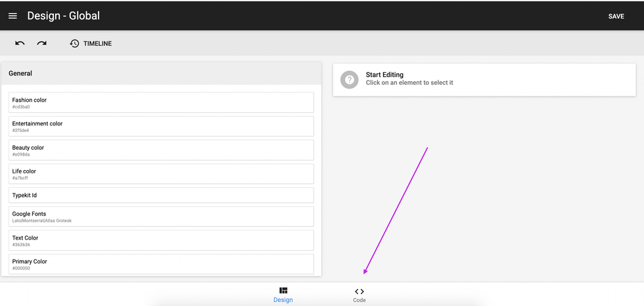This screenshot has width=644, height=306.
Task: Select the Primary Color field
Action: 161,264
